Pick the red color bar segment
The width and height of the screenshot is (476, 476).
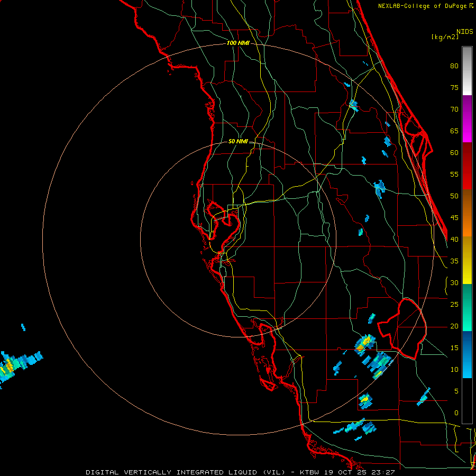467,166
